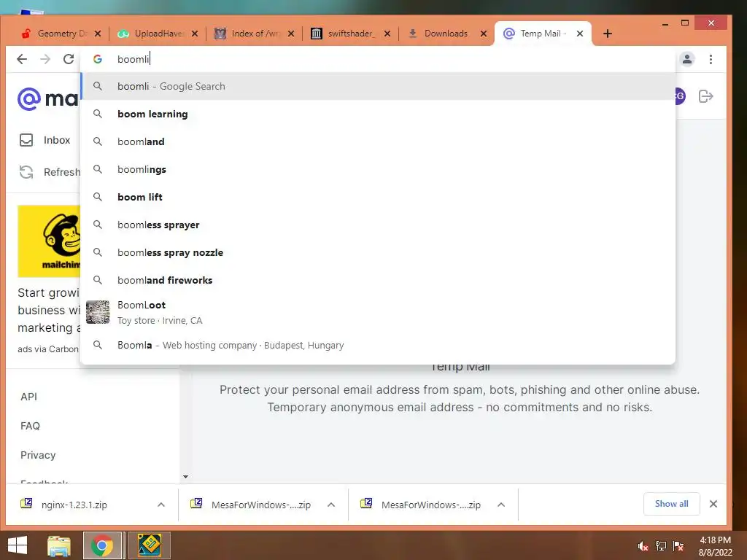747x560 pixels.
Task: Click the BoomLoot suggestion thumbnail image
Action: (98, 312)
